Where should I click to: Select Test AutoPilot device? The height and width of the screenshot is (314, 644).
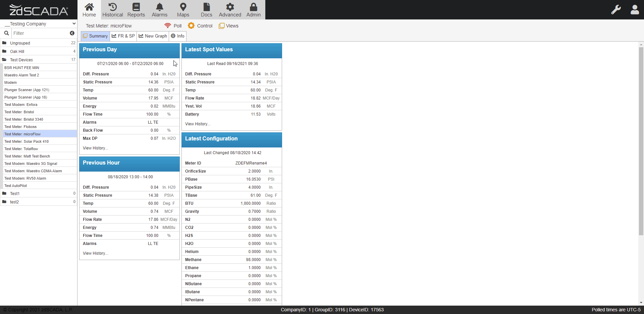point(40,186)
